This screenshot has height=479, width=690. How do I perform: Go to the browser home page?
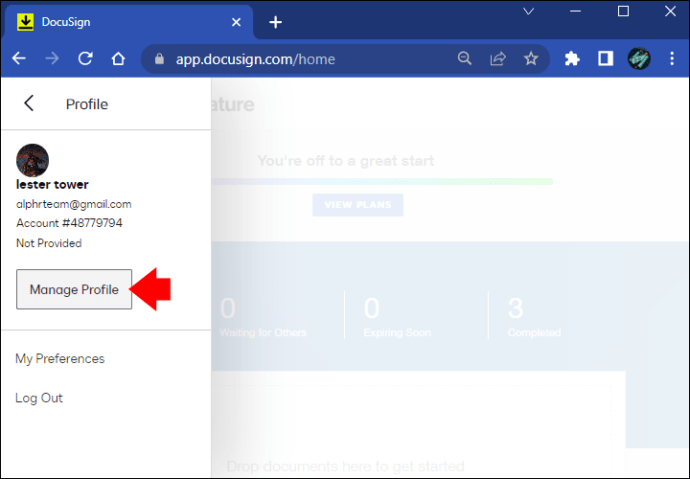[x=118, y=59]
